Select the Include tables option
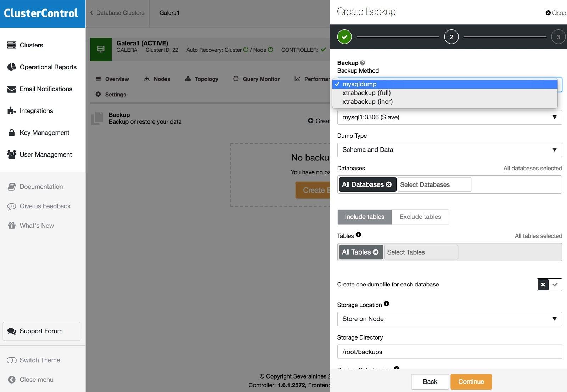The width and height of the screenshot is (567, 392). pyautogui.click(x=365, y=217)
